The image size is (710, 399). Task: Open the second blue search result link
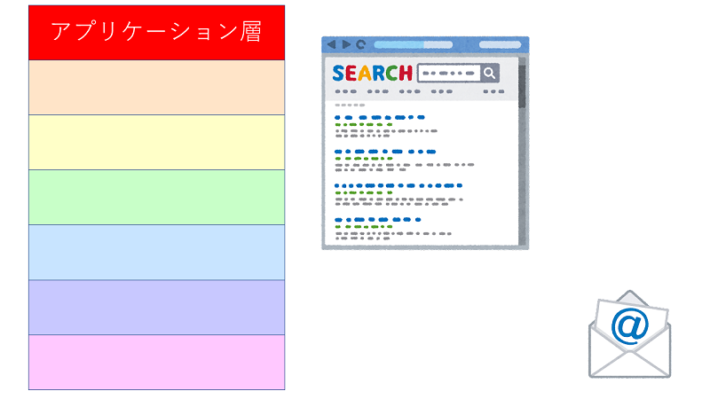(x=385, y=152)
